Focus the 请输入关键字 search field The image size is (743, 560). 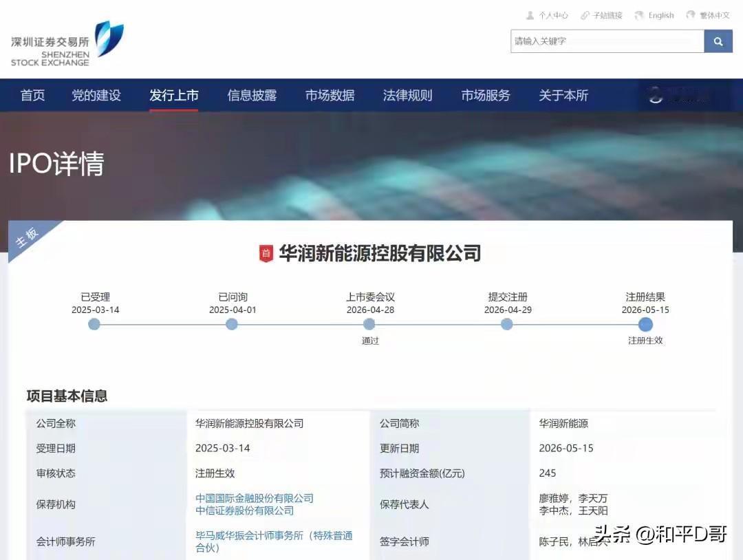pos(607,41)
